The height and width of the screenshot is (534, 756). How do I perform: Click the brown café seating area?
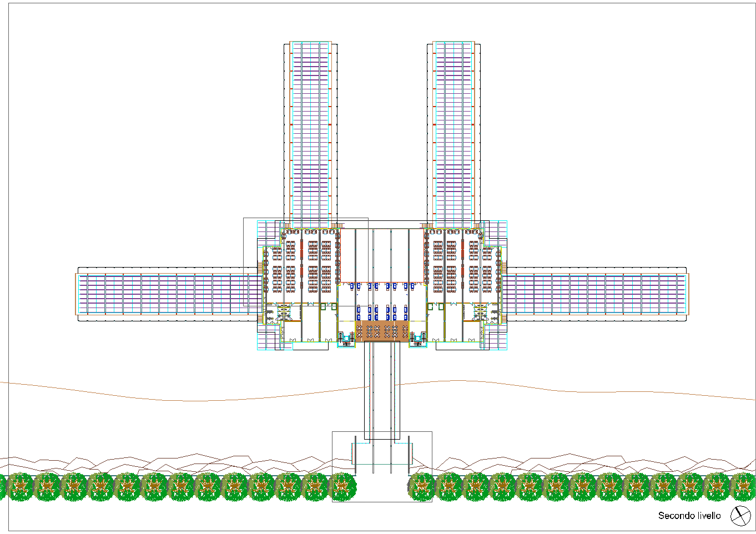[382, 331]
